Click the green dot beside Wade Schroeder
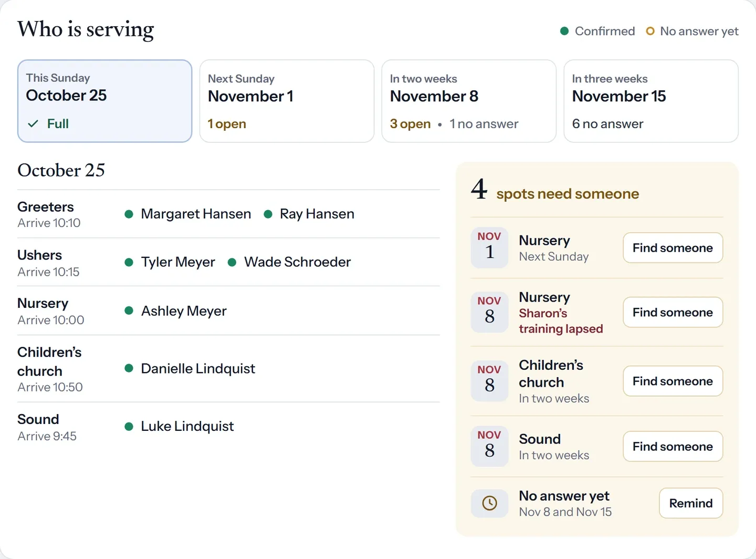Image resolution: width=756 pixels, height=559 pixels. point(232,262)
